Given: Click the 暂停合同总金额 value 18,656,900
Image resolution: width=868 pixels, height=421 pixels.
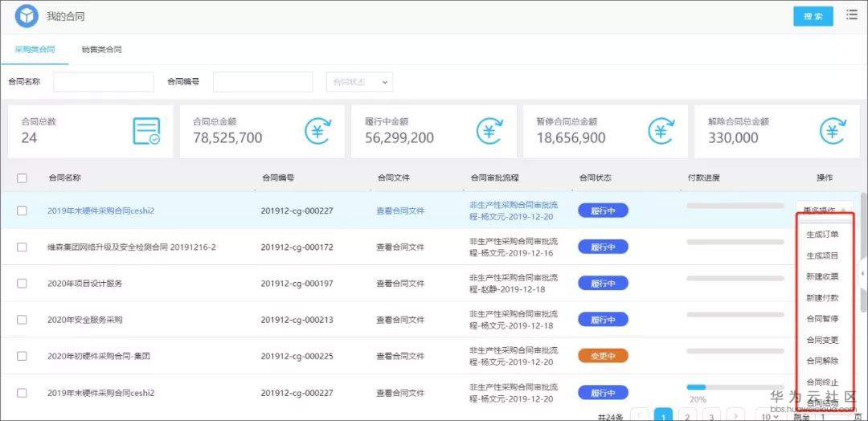Looking at the screenshot, I should [x=571, y=137].
